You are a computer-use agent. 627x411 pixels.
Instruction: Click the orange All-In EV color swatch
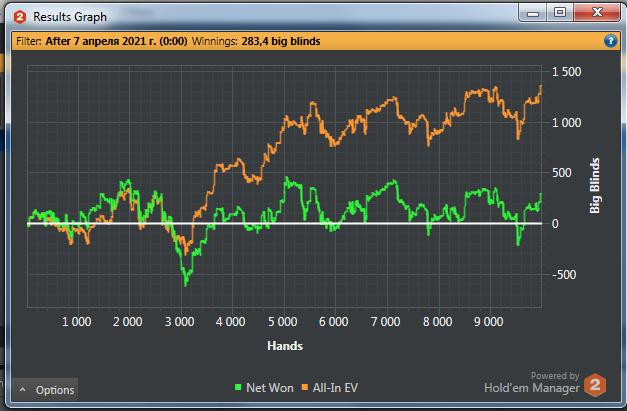pyautogui.click(x=305, y=387)
